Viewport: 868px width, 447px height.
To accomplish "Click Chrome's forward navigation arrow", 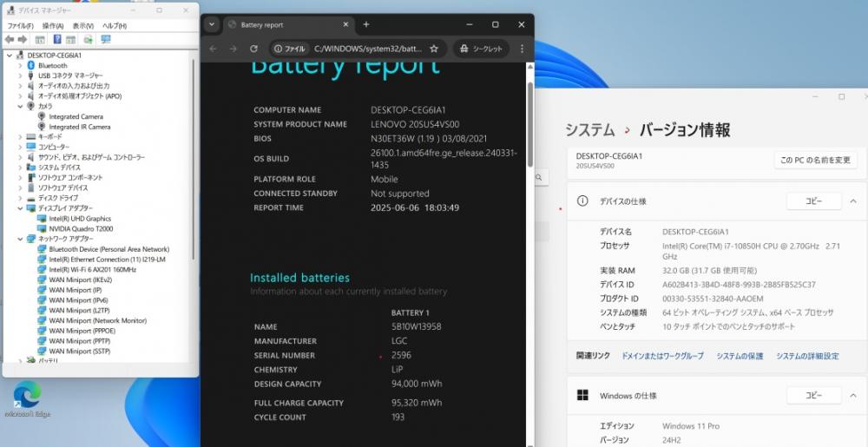I will click(233, 49).
